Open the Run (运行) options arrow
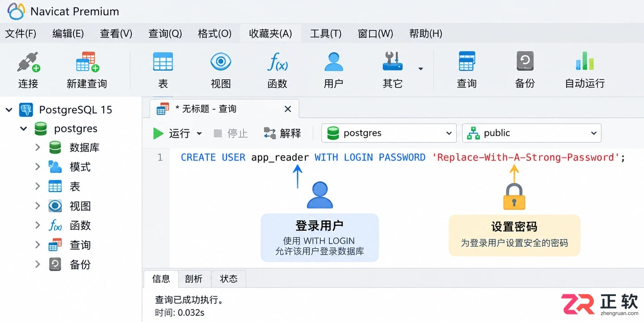Image resolution: width=644 pixels, height=322 pixels. (x=199, y=133)
